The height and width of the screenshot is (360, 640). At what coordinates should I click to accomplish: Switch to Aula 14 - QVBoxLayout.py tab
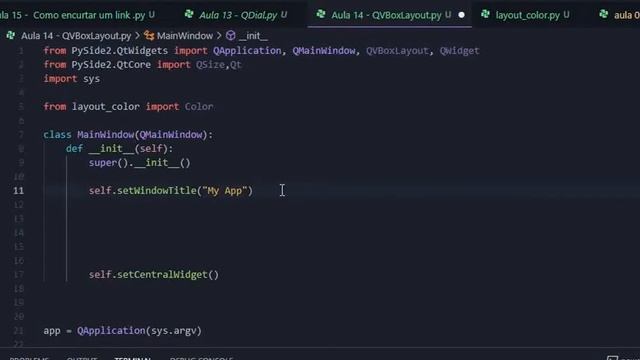click(x=386, y=15)
